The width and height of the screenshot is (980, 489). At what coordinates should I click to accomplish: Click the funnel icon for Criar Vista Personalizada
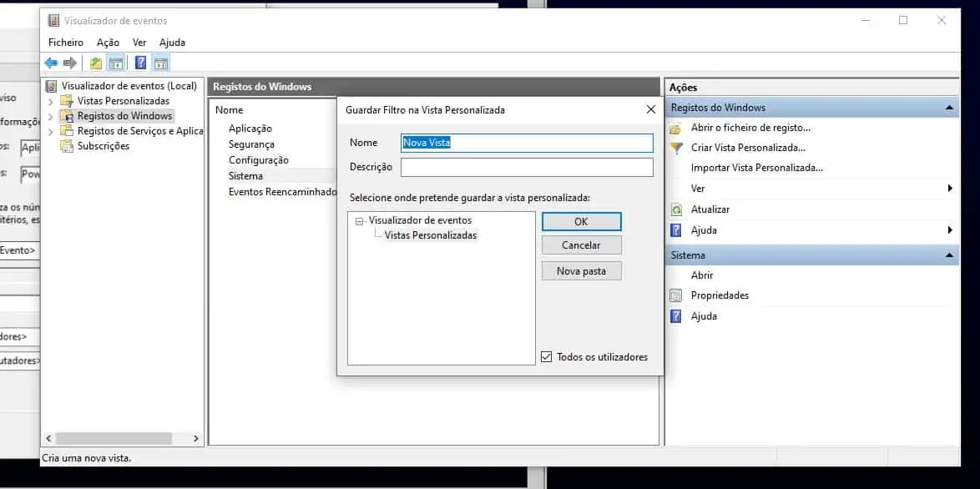tap(675, 148)
